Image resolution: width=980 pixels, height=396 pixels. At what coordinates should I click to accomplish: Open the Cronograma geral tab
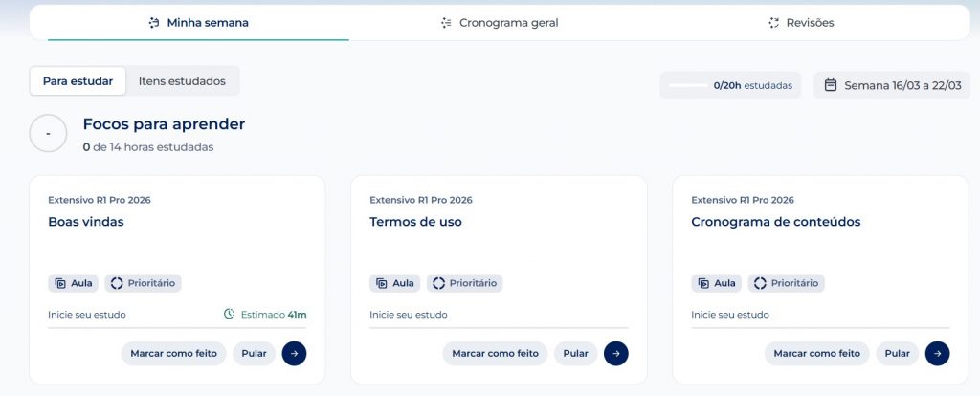(x=508, y=23)
